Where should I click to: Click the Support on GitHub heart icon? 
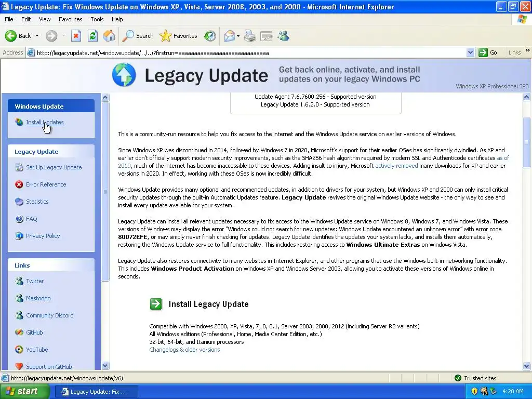pyautogui.click(x=19, y=366)
